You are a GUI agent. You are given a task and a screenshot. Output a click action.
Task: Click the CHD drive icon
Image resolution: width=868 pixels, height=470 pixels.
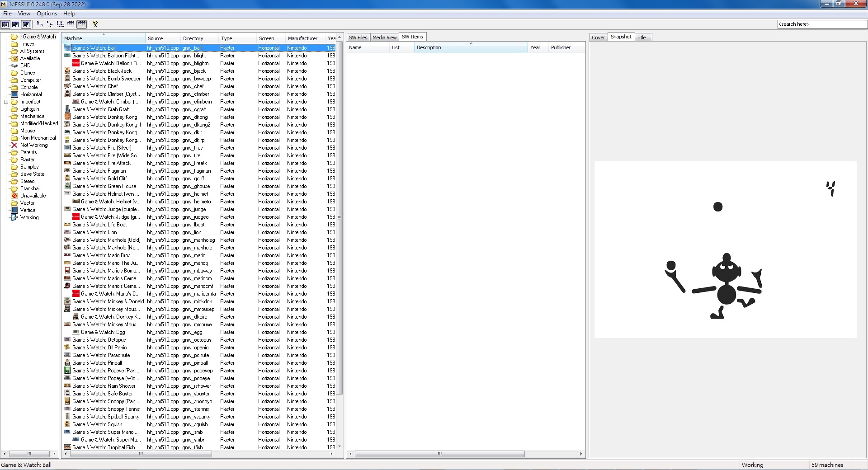click(14, 66)
